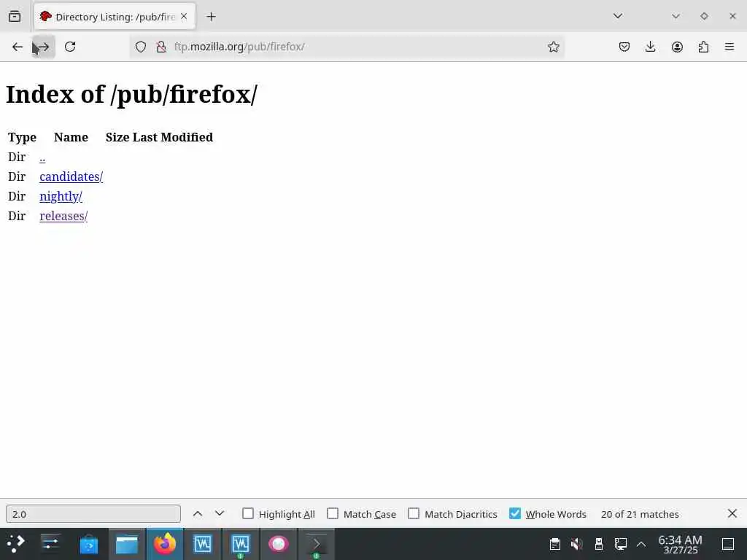Click the 'Last Modified' column header

pos(172,137)
